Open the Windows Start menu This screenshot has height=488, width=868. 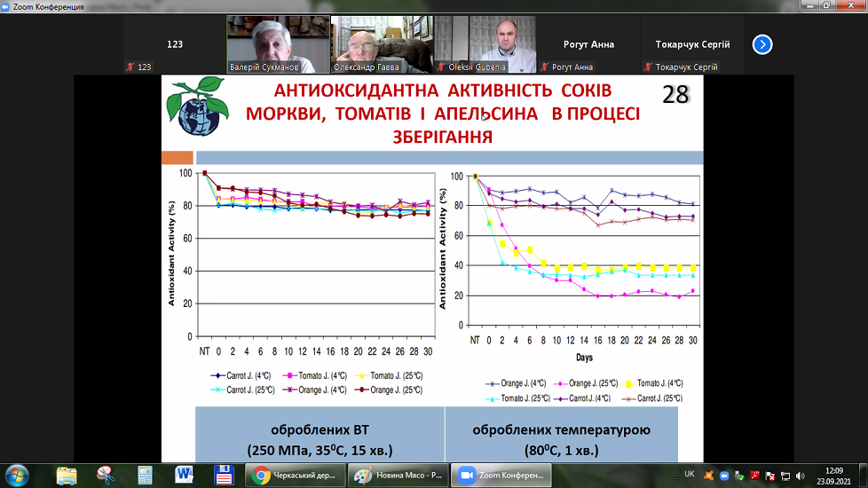(x=17, y=476)
